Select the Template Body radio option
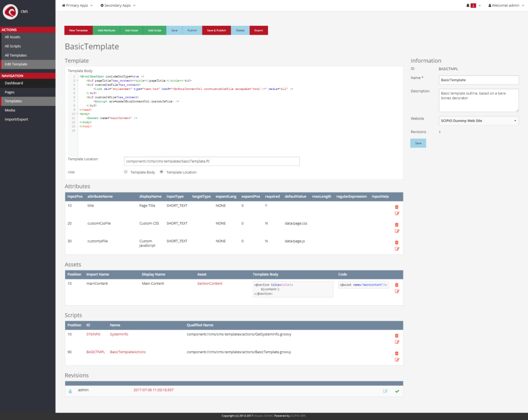Viewport: 528px width, 420px height. point(126,172)
